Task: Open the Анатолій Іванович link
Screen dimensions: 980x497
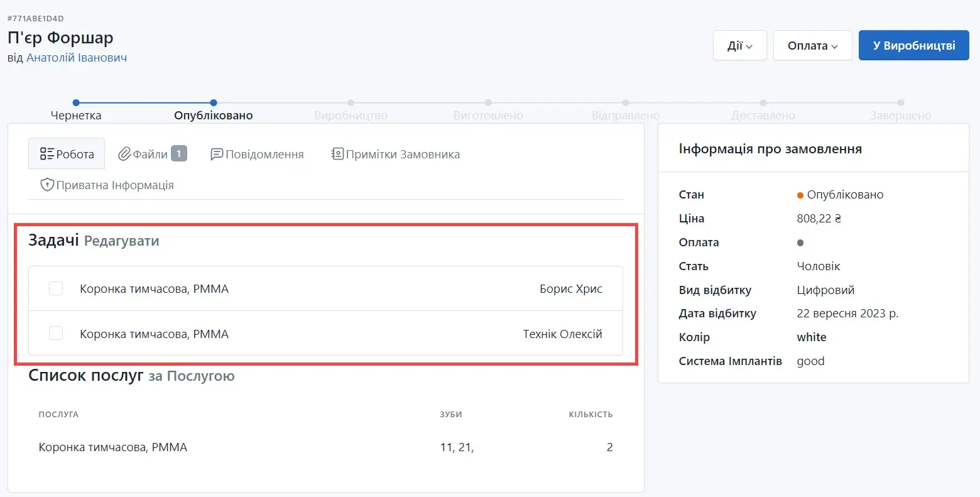Action: pos(77,58)
